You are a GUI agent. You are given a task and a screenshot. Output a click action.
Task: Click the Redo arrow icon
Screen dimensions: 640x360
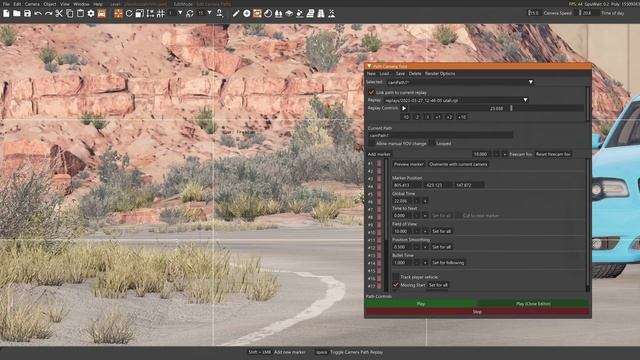49,13
